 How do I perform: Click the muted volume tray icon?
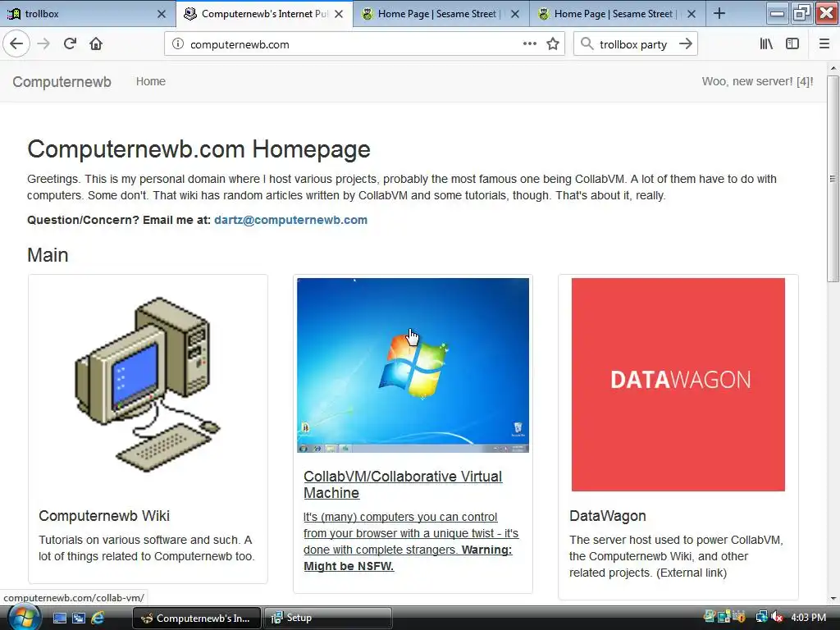777,617
